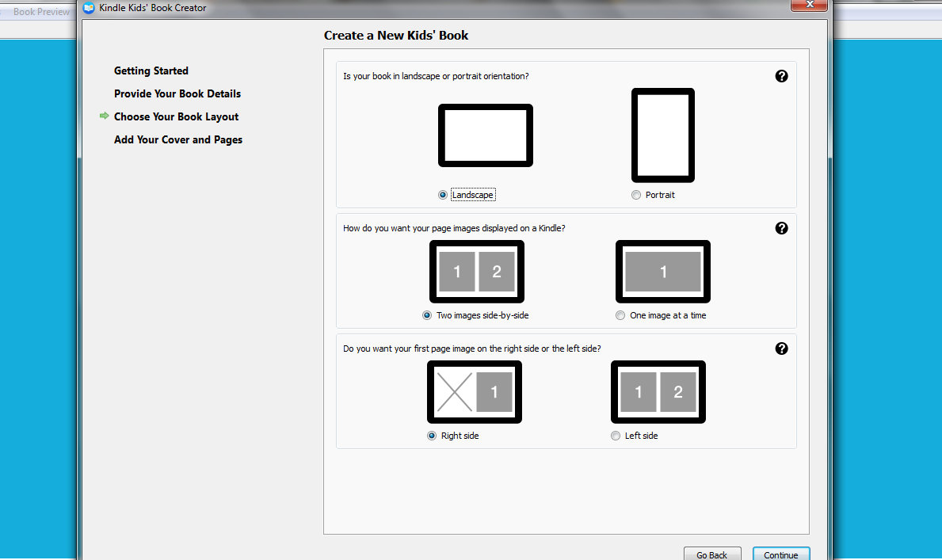Click the single image display illustration

pyautogui.click(x=663, y=272)
